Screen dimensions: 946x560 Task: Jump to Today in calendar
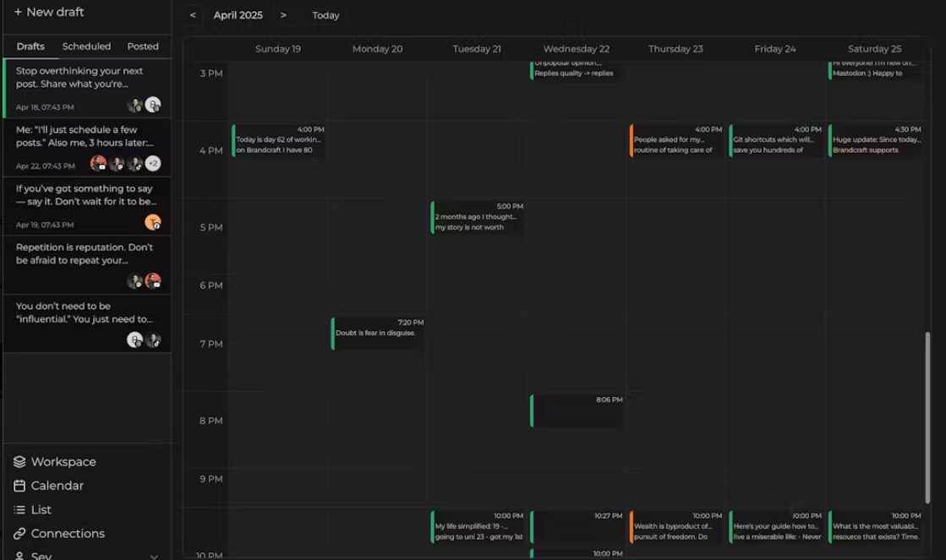click(325, 16)
